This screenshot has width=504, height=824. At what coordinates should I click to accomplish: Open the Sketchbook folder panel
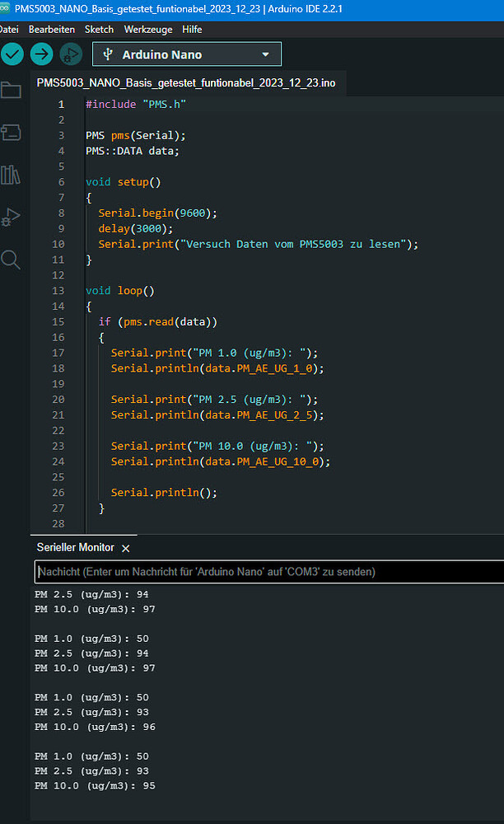click(11, 91)
